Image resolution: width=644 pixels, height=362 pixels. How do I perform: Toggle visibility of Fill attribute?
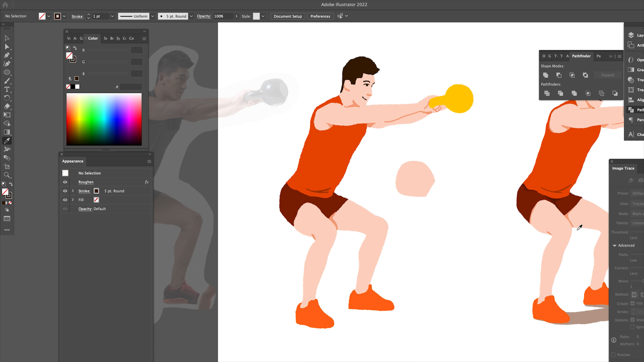65,200
